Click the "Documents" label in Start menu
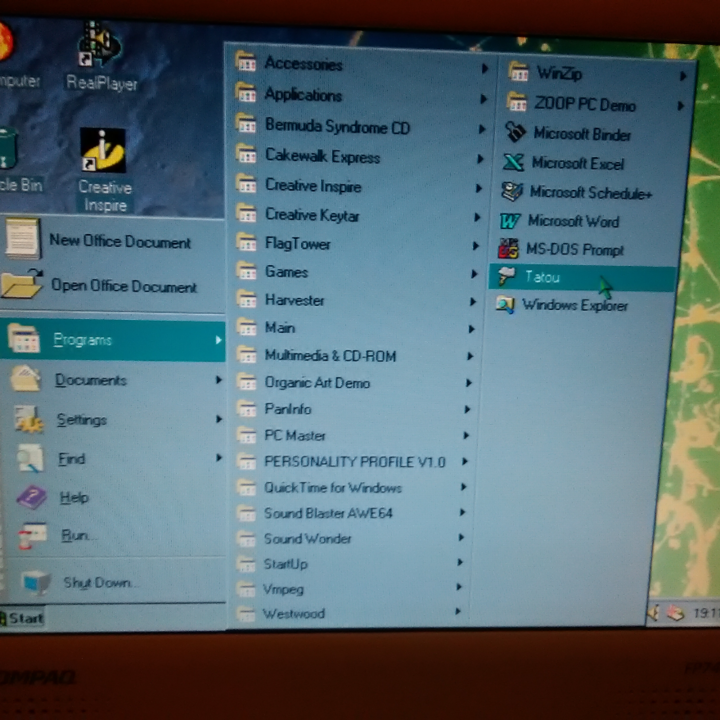Screen dimensions: 720x720 click(x=90, y=380)
